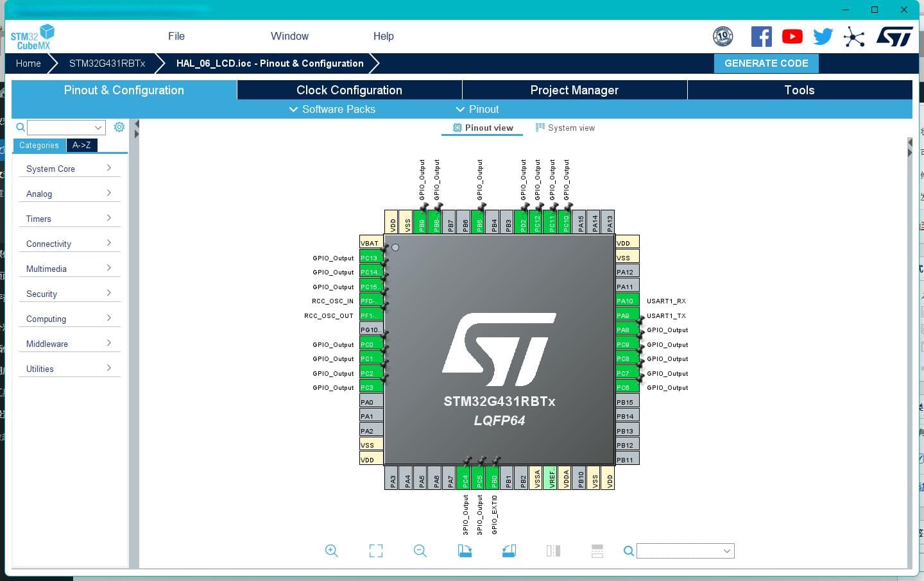Expand the Timers category
This screenshot has width=924, height=581.
(x=69, y=219)
